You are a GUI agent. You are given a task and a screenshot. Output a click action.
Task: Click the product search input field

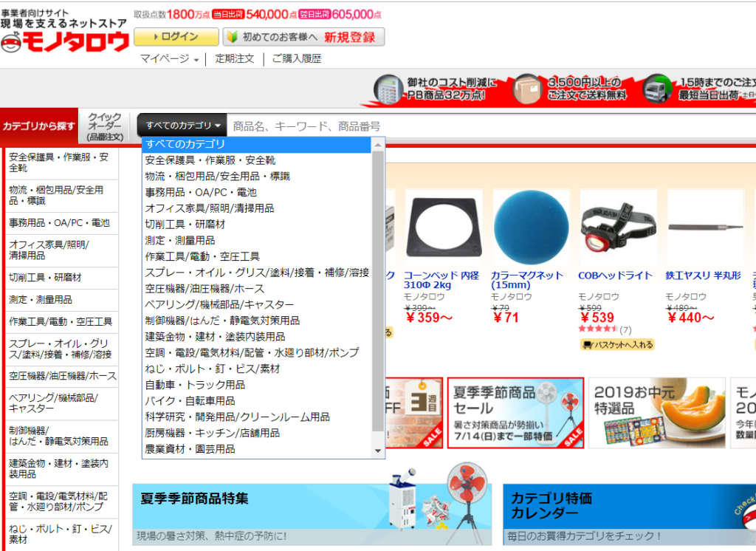[492, 126]
